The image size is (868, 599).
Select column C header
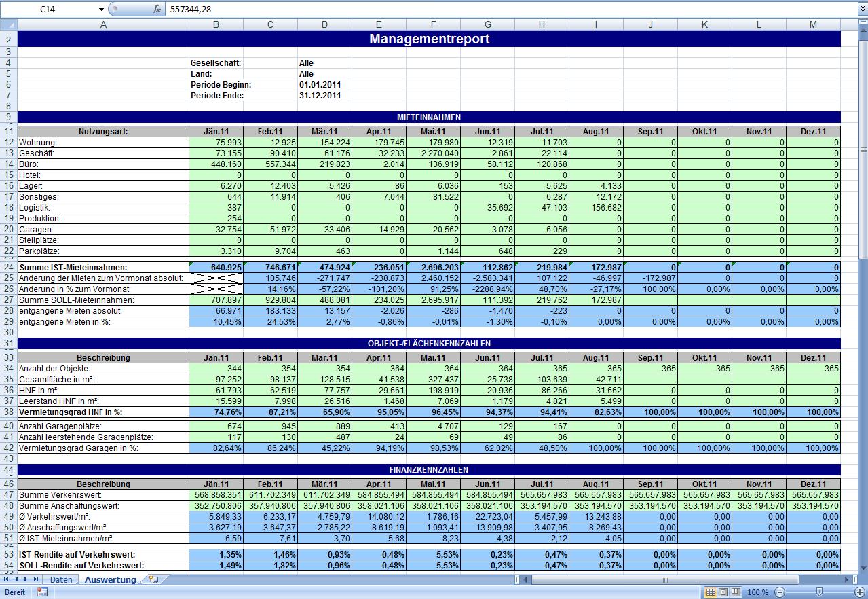(270, 24)
